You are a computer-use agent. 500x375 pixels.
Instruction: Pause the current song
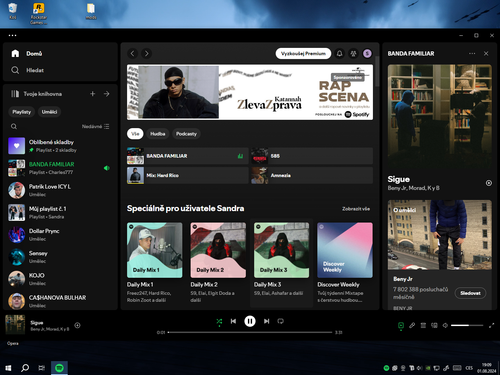click(250, 321)
